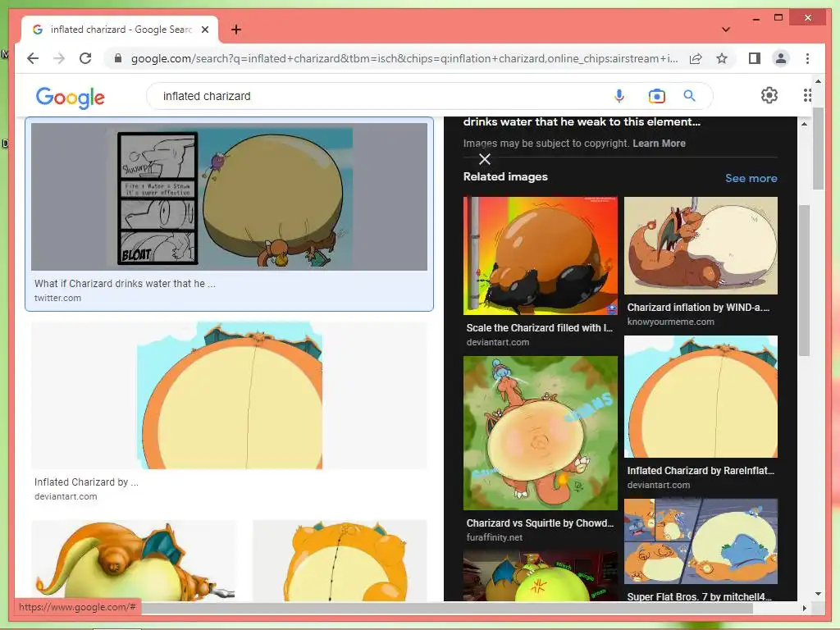The image size is (840, 630).
Task: Click the knowyourmeme.com source text
Action: click(x=671, y=322)
